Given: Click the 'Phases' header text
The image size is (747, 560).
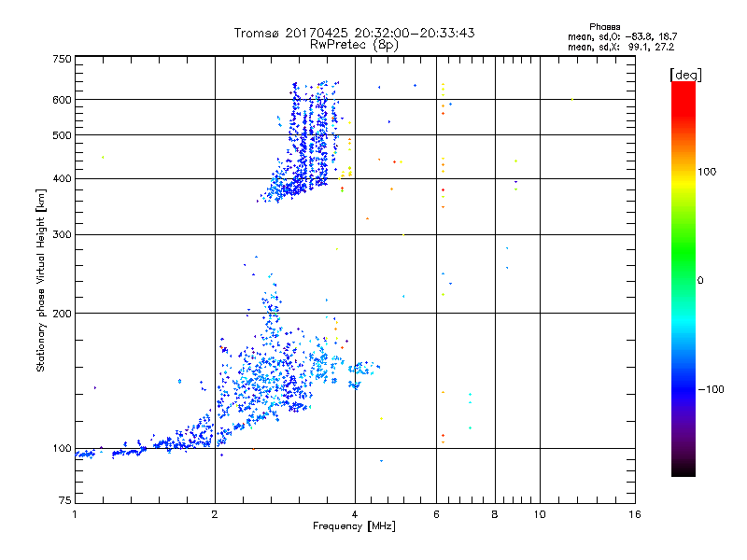Looking at the screenshot, I should [604, 27].
